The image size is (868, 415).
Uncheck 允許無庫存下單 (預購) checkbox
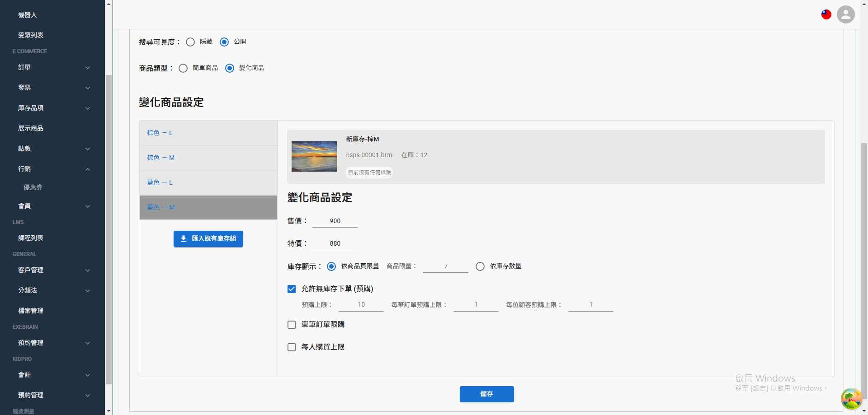[292, 289]
